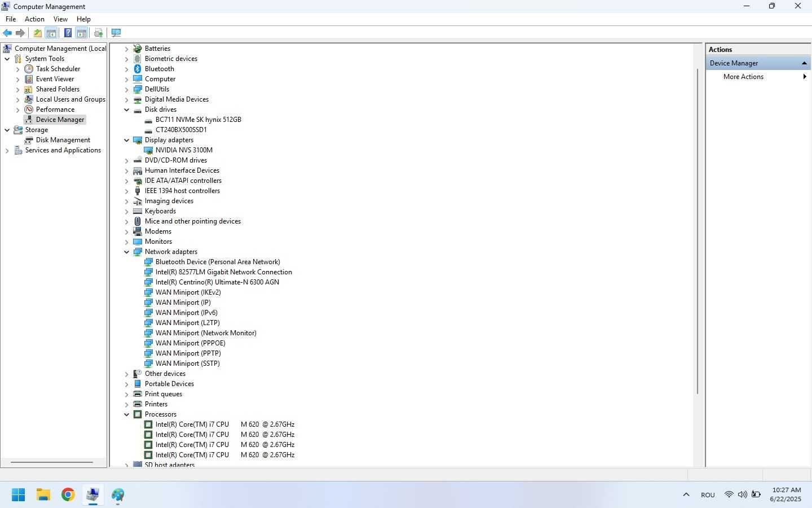Collapse the Network adapters category
The height and width of the screenshot is (508, 812).
126,252
